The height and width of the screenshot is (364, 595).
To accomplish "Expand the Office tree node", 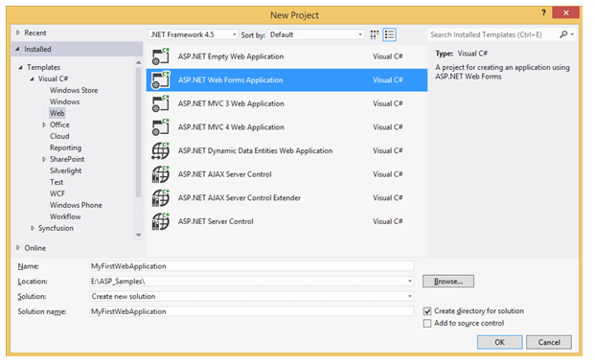I will click(44, 125).
